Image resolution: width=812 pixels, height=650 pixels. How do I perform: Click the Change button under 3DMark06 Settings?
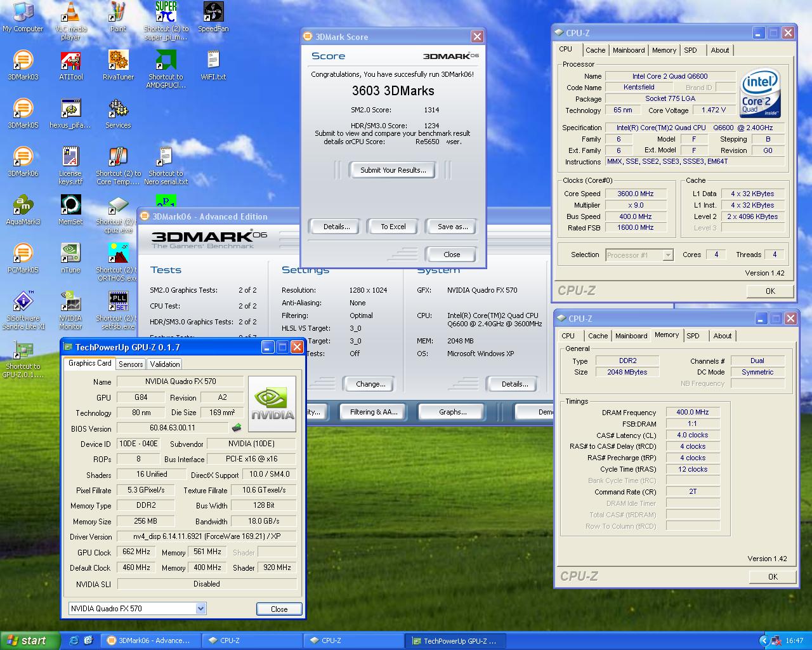click(370, 384)
